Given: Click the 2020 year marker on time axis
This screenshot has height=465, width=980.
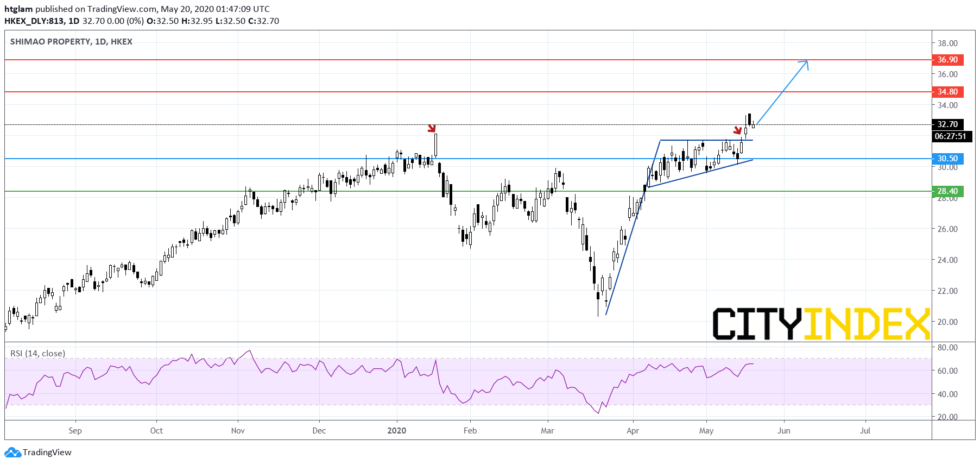Looking at the screenshot, I should pyautogui.click(x=397, y=431).
